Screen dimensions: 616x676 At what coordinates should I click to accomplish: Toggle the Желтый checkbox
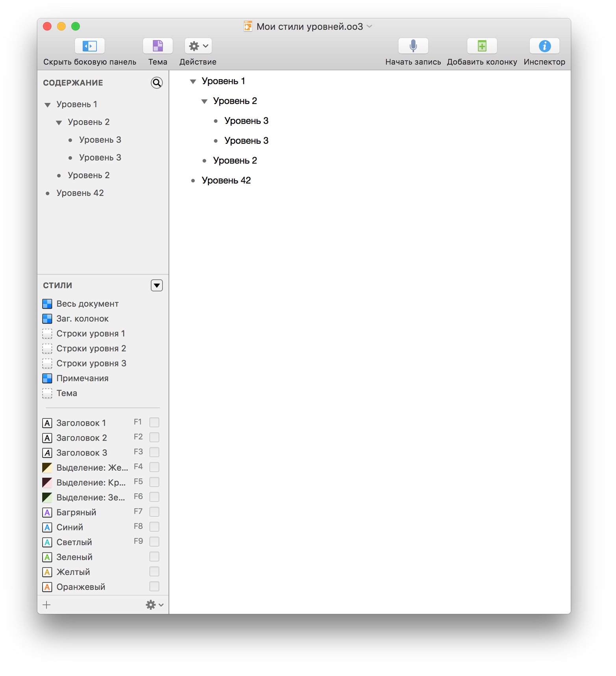[x=154, y=572]
